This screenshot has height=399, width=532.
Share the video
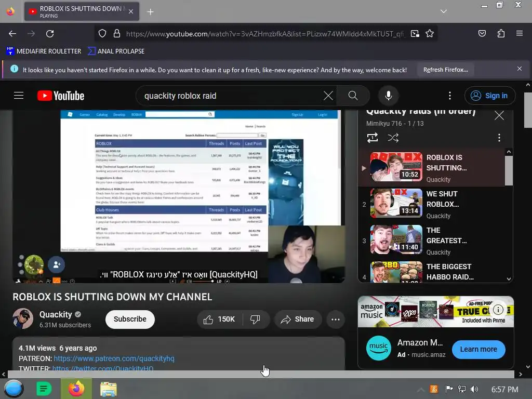tap(298, 320)
